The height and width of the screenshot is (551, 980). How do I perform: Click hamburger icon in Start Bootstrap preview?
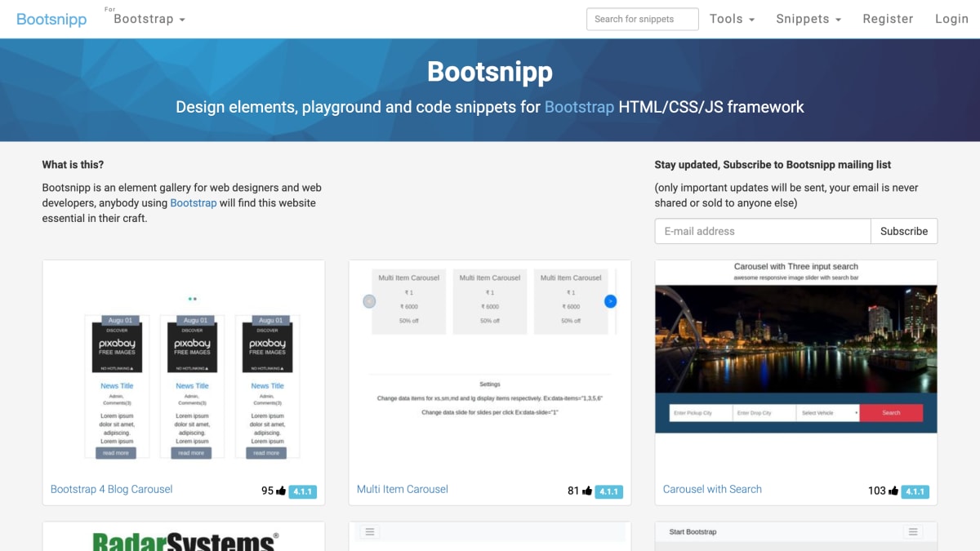912,532
